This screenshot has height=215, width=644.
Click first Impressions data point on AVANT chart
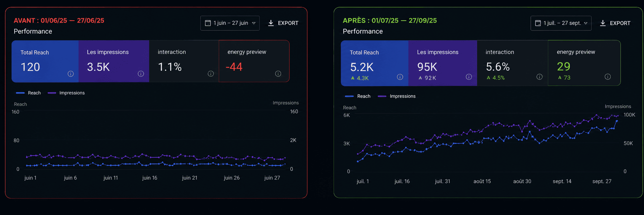27,157
